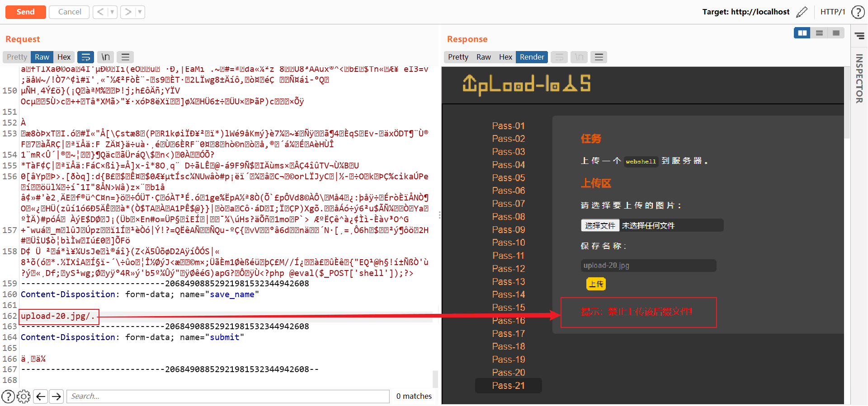Jump to previous search match arrow

(41, 397)
